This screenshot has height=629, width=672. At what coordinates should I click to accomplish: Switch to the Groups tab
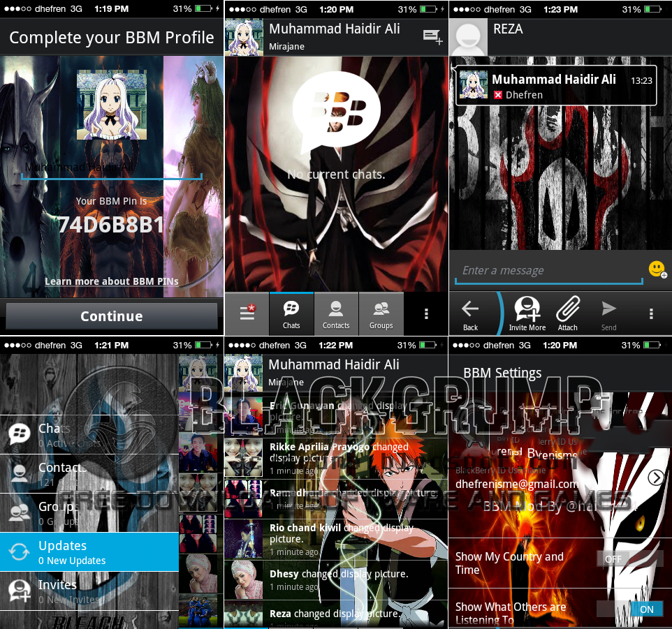pos(381,313)
